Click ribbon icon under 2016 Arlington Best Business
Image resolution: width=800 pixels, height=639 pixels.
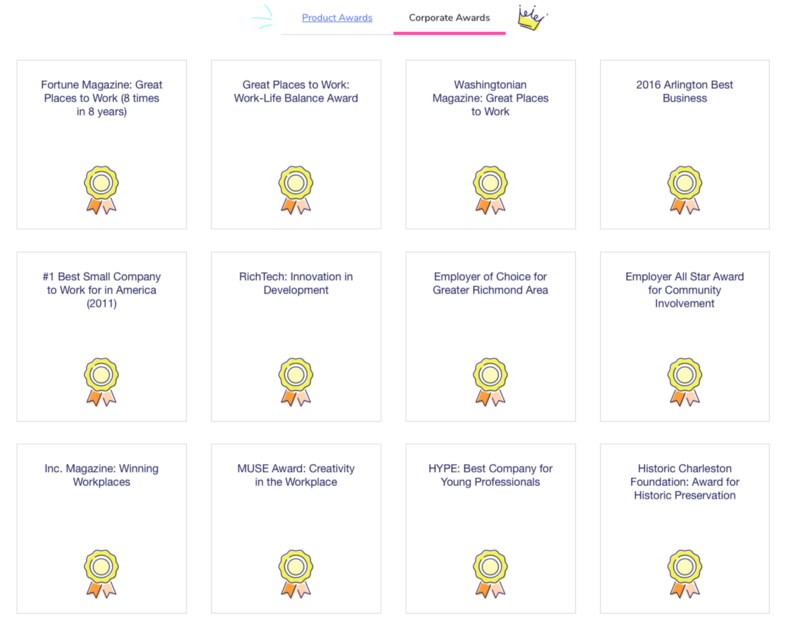(685, 190)
